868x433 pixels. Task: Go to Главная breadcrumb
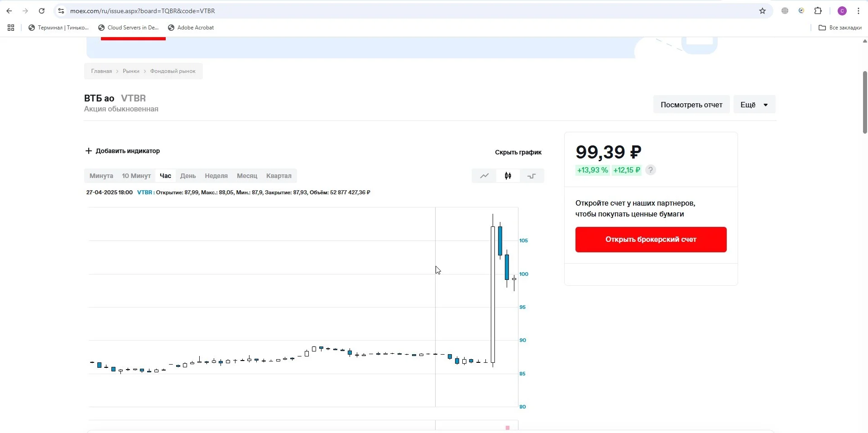click(x=101, y=71)
